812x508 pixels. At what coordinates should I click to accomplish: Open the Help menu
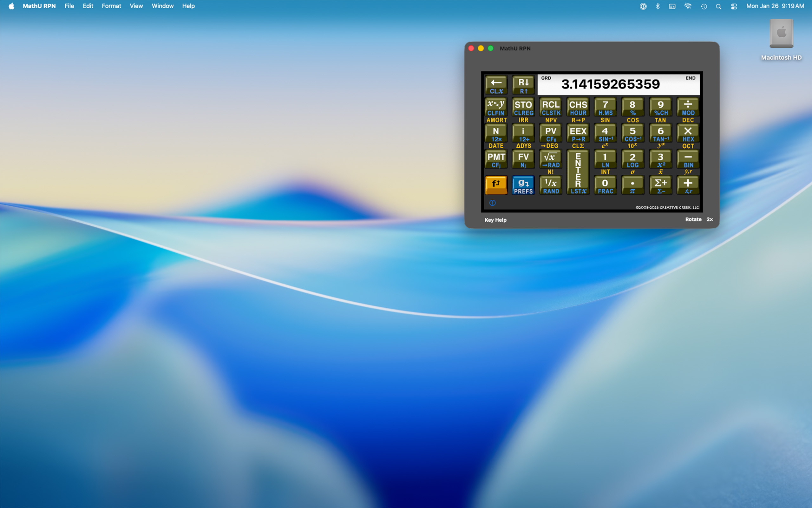pyautogui.click(x=188, y=6)
